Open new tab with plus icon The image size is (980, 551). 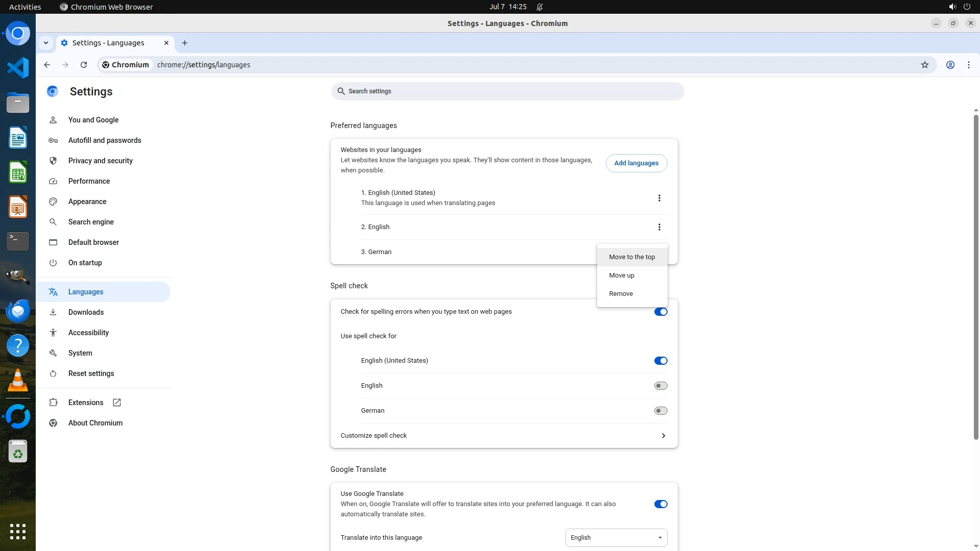[185, 43]
